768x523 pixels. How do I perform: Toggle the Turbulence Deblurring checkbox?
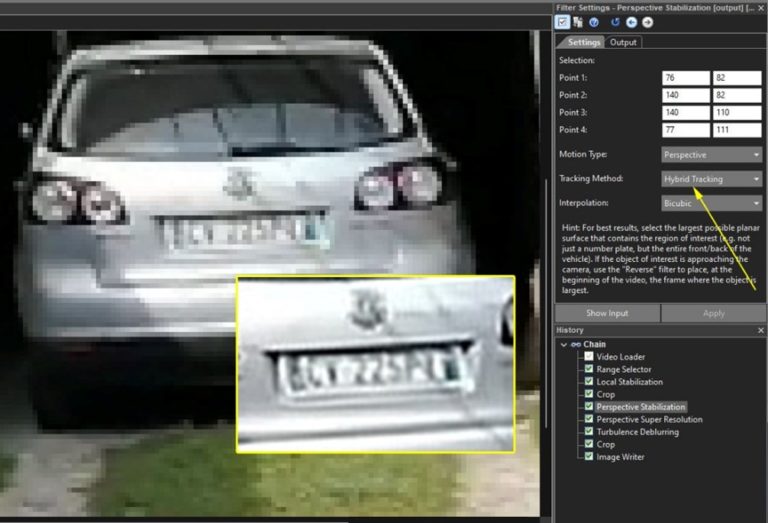click(x=589, y=431)
